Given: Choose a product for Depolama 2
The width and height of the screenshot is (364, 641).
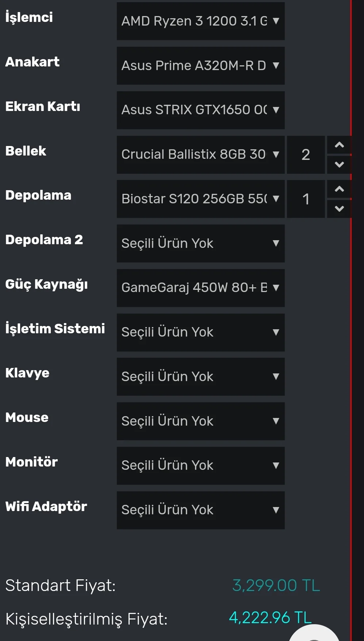Looking at the screenshot, I should 200,243.
